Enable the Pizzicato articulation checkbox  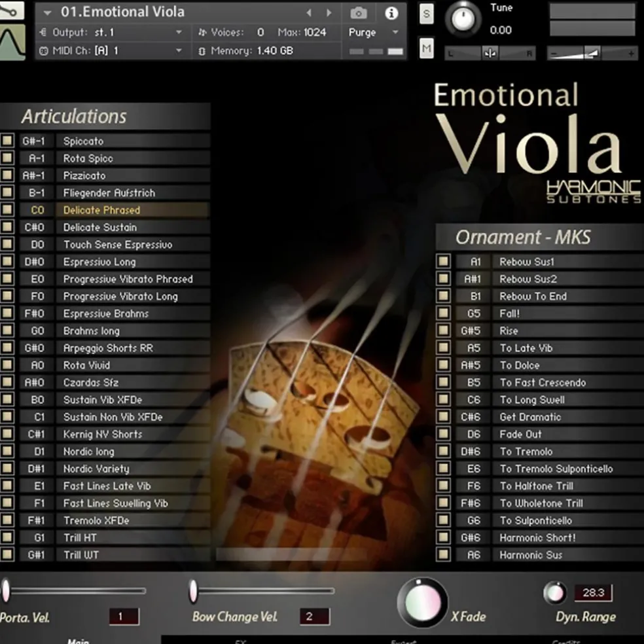coord(7,175)
